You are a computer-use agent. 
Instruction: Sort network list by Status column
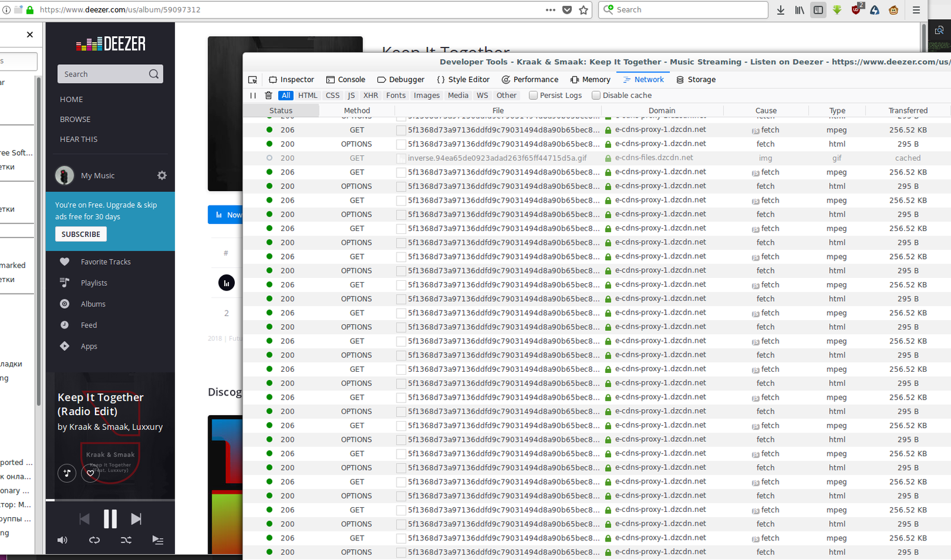click(x=281, y=110)
